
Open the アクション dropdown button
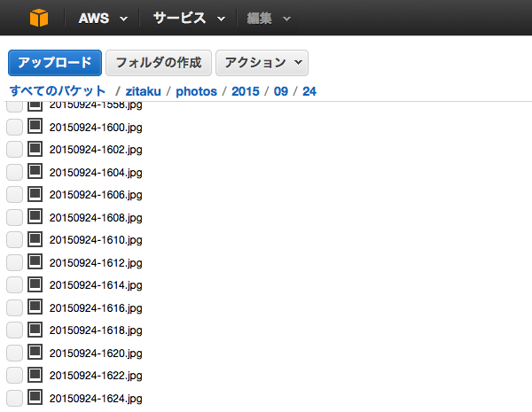(262, 63)
